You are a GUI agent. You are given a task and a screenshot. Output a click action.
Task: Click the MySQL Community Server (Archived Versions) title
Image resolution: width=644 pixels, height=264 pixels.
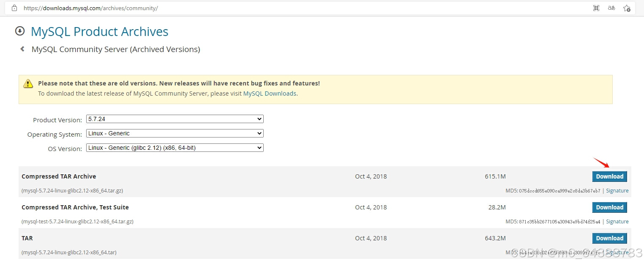point(116,49)
